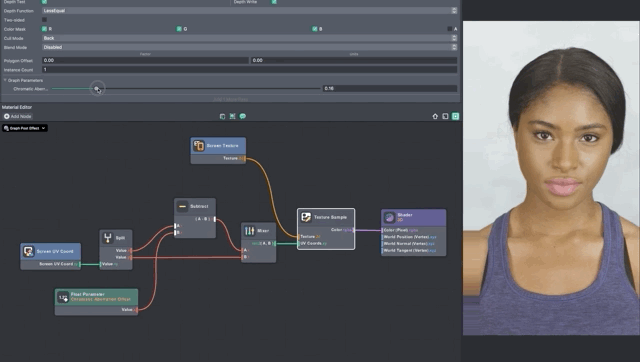Click Screen Texture's Texture output port
Screen dimensions: 640x362
coord(244,158)
